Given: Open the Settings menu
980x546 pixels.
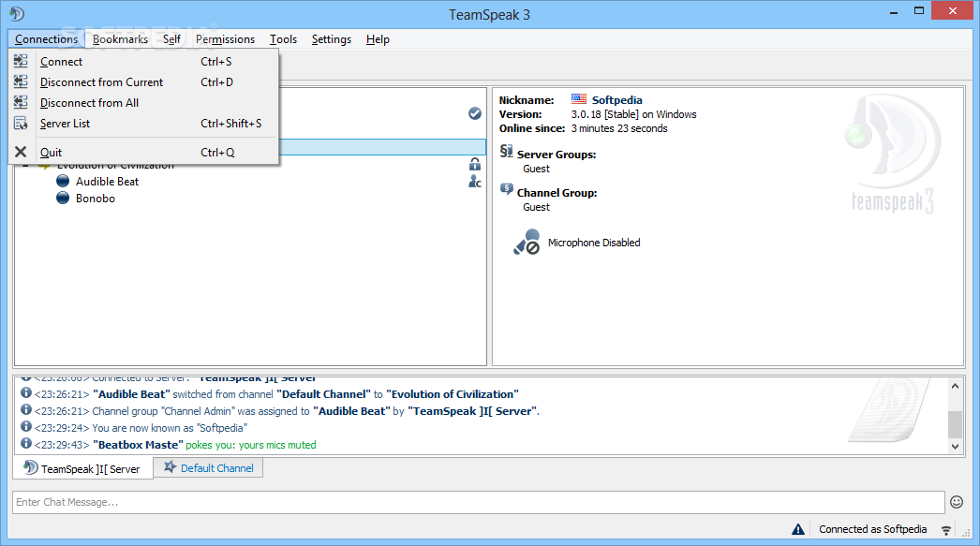Looking at the screenshot, I should tap(332, 39).
